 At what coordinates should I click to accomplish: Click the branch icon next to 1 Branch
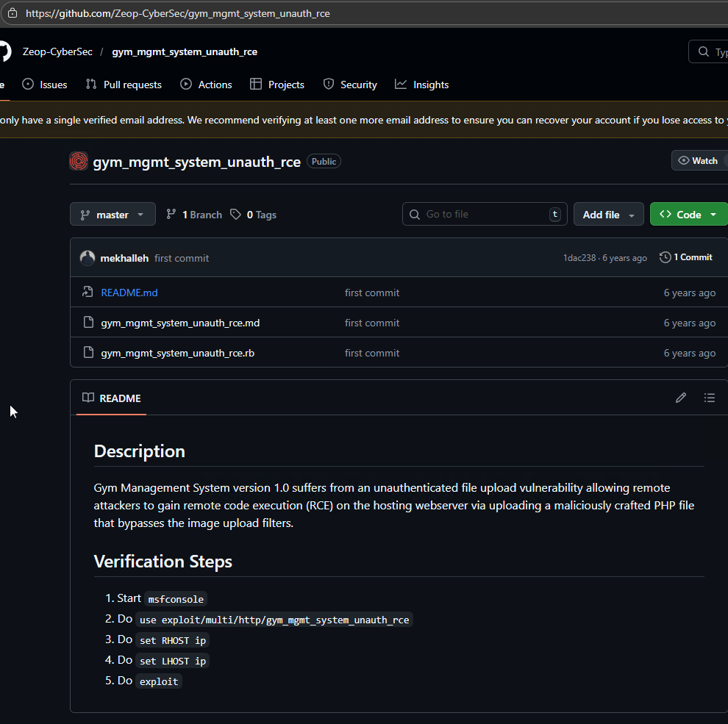[x=171, y=215]
